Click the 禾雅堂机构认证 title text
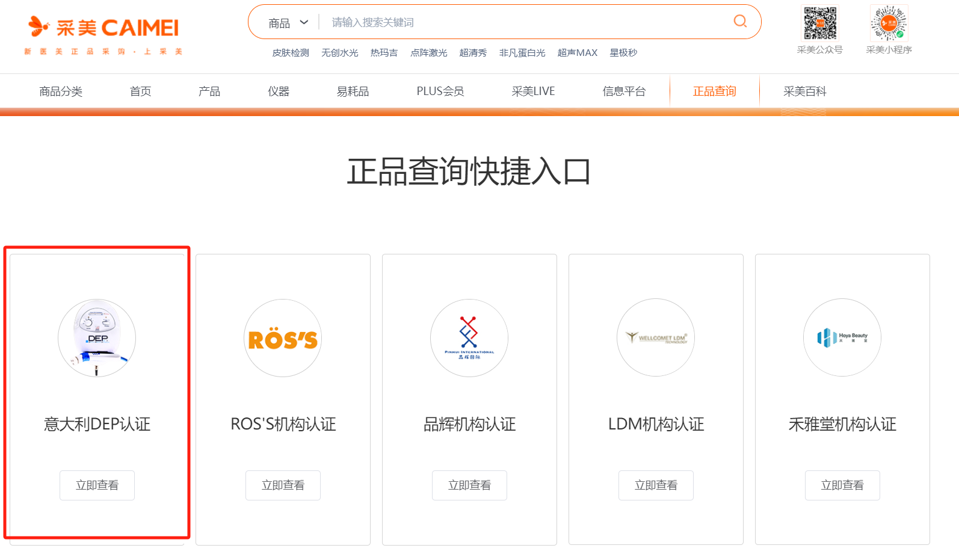Image resolution: width=959 pixels, height=560 pixels. click(x=842, y=424)
